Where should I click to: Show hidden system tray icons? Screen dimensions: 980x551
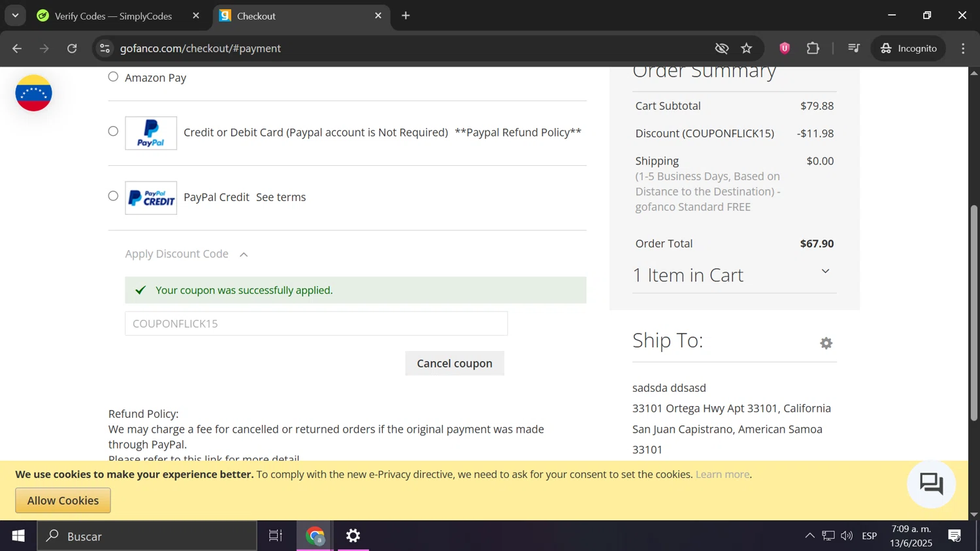[809, 536]
